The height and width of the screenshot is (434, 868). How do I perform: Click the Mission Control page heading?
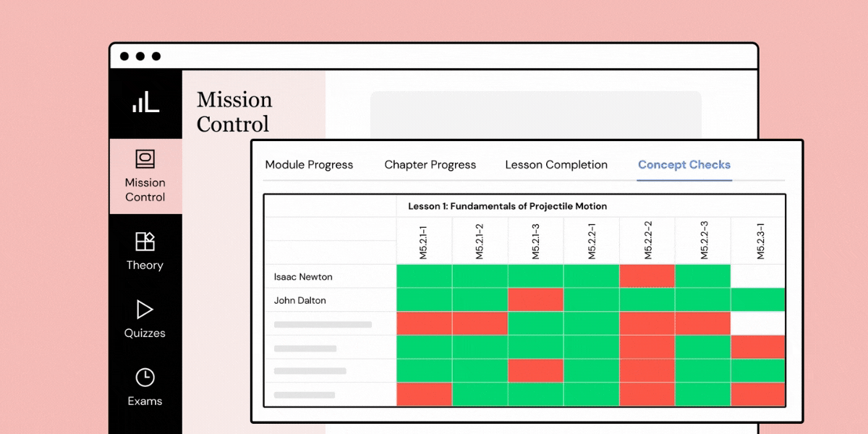[234, 111]
